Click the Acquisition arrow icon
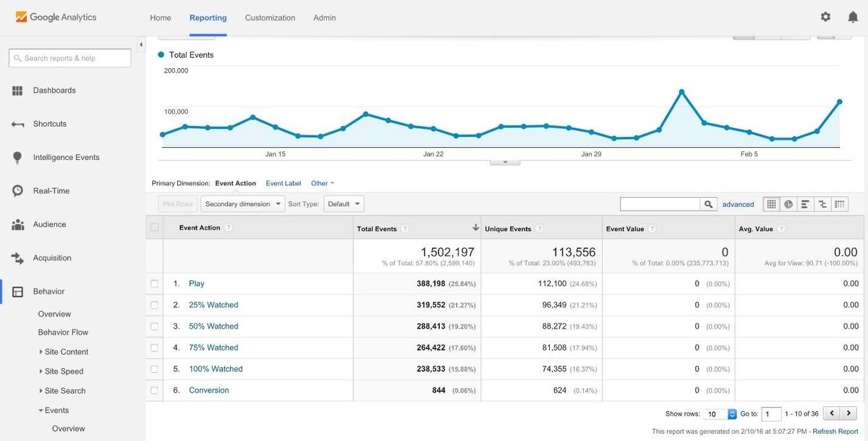Screen dimensions: 868x441 point(17,258)
